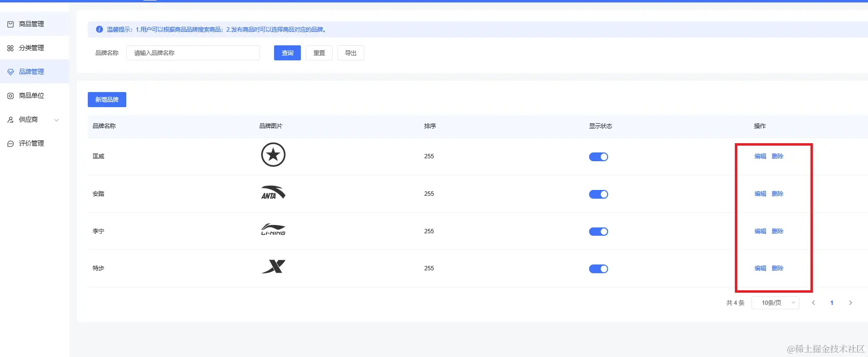Toggle display status for 李宁
Viewport: 868px width, 357px height.
tap(598, 231)
